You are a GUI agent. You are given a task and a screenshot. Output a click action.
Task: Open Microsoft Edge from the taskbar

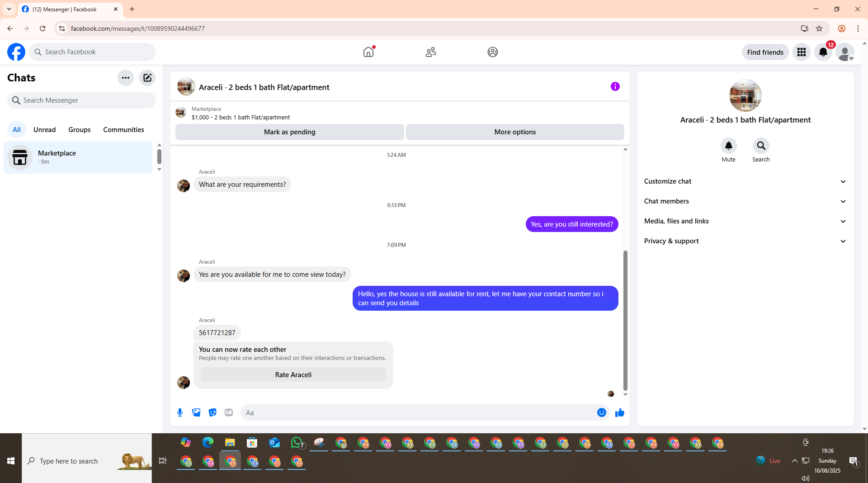(208, 442)
